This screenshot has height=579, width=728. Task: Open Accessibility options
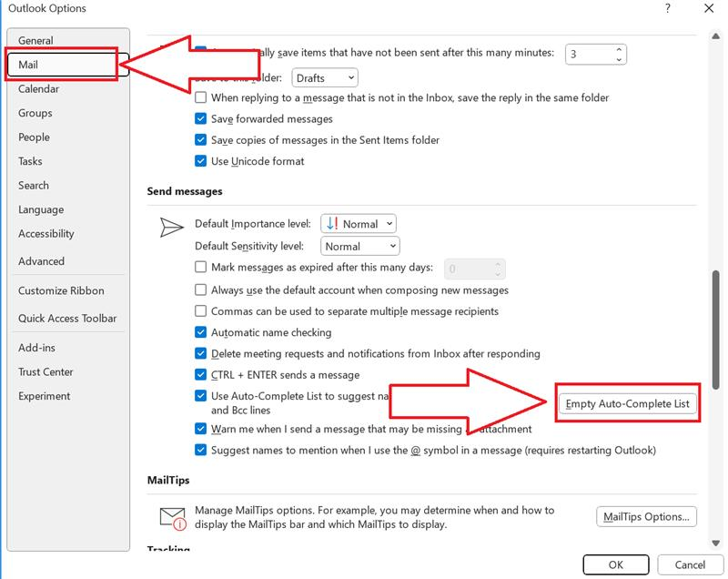point(46,234)
